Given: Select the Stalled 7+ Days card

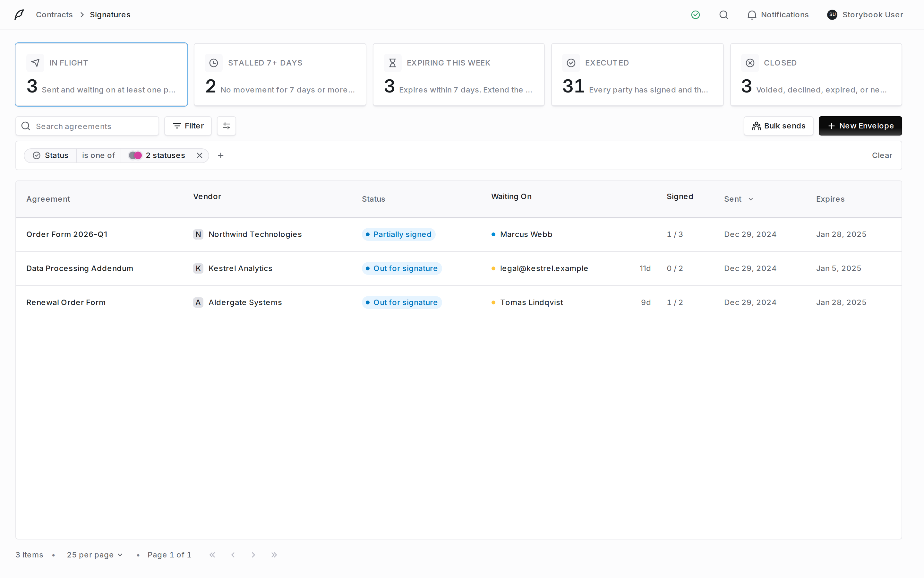Looking at the screenshot, I should tap(280, 74).
